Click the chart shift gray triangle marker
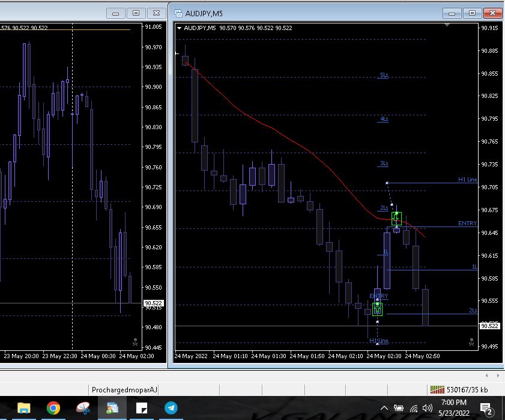 (446, 26)
